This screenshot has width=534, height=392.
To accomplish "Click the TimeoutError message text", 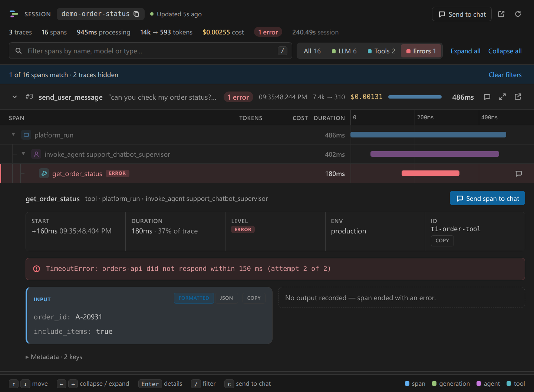I will tap(188, 269).
